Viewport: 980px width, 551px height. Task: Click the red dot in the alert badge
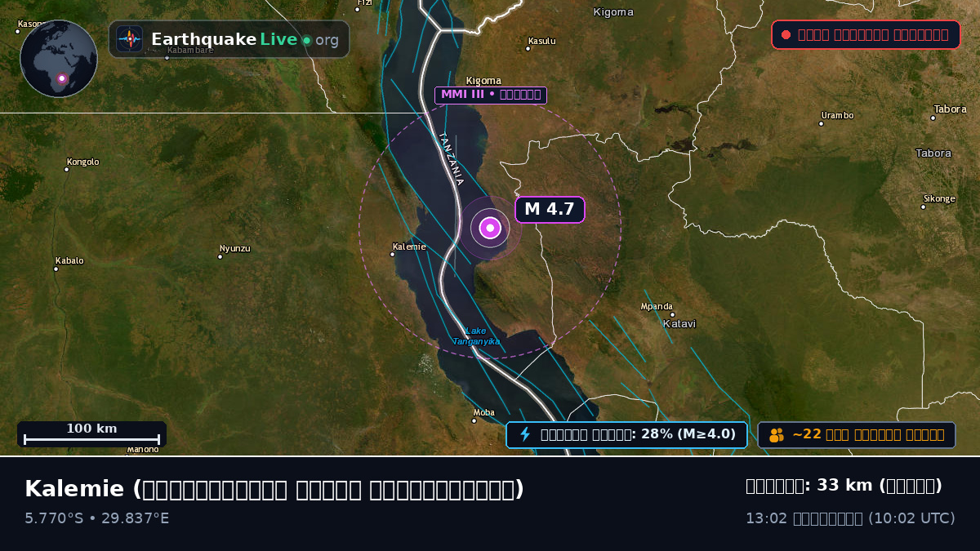tap(786, 34)
